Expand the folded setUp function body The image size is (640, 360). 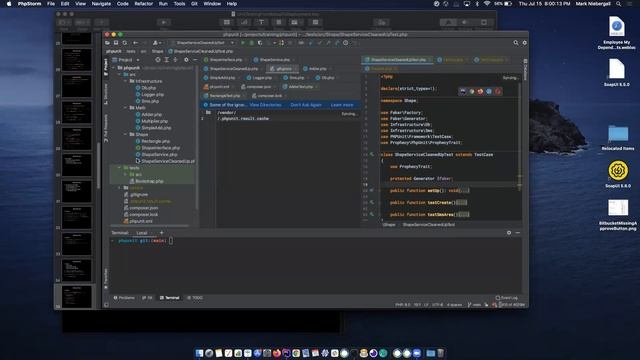point(464,191)
